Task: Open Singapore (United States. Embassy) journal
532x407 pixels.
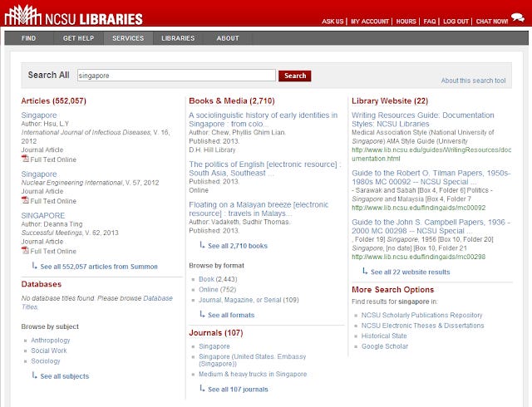Action: [x=253, y=360]
